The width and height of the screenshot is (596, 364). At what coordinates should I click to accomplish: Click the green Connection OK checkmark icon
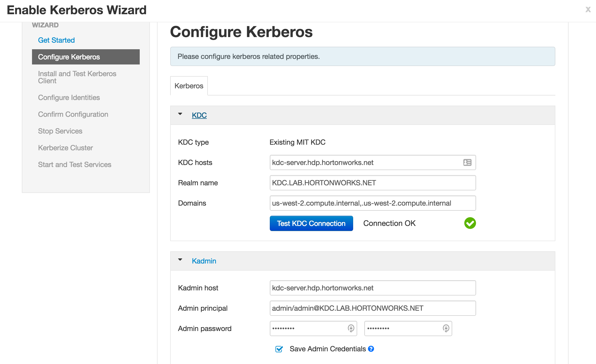470,223
